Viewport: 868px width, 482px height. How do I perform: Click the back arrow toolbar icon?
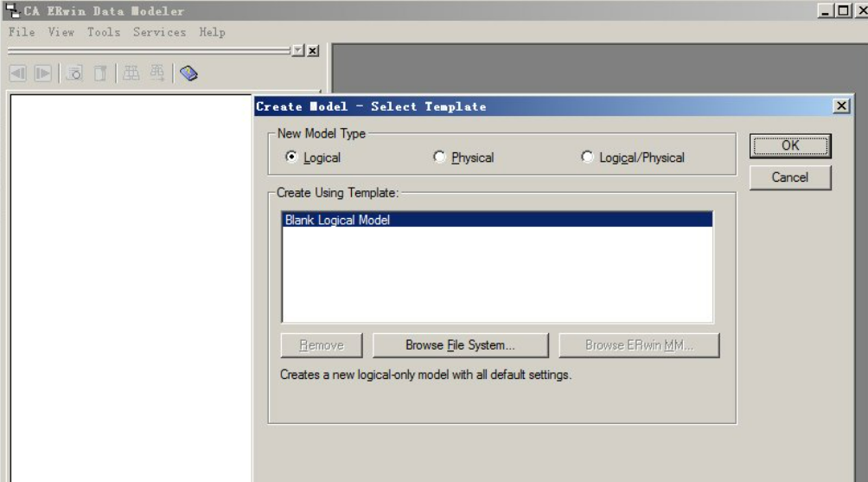(x=17, y=74)
